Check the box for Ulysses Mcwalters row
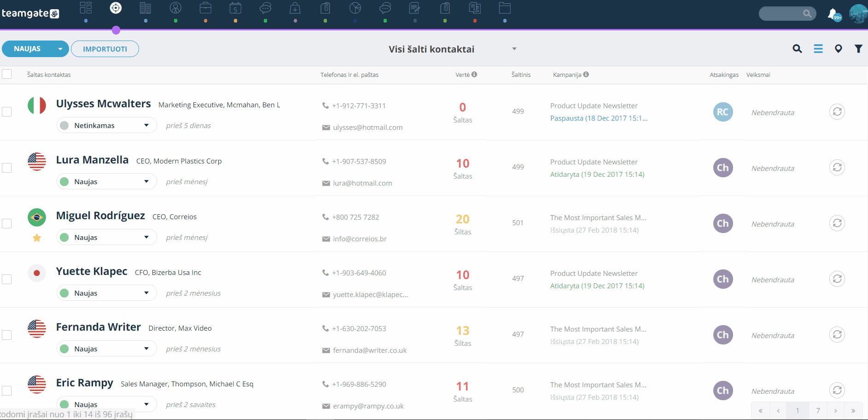Screen dimensions: 868x420 [x=7, y=112]
